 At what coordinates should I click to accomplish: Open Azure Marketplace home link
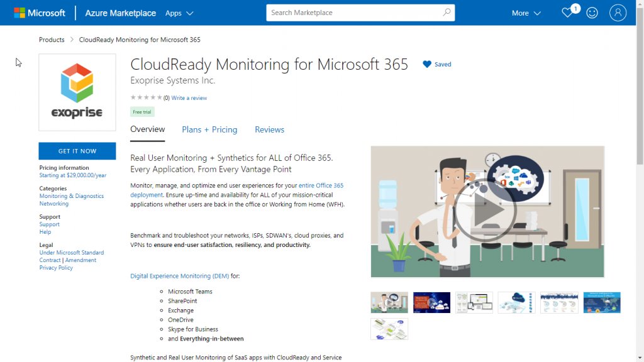coord(120,13)
